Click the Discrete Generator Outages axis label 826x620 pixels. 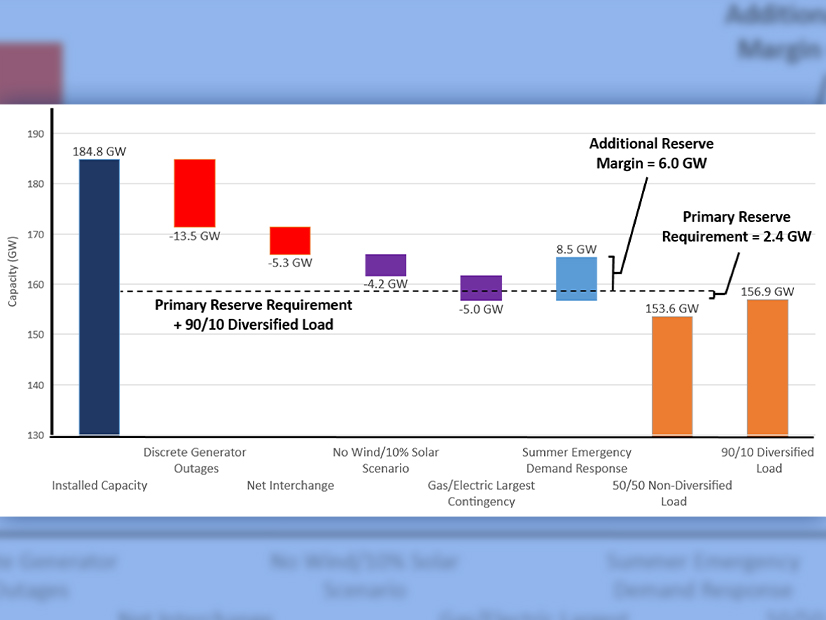[194, 460]
